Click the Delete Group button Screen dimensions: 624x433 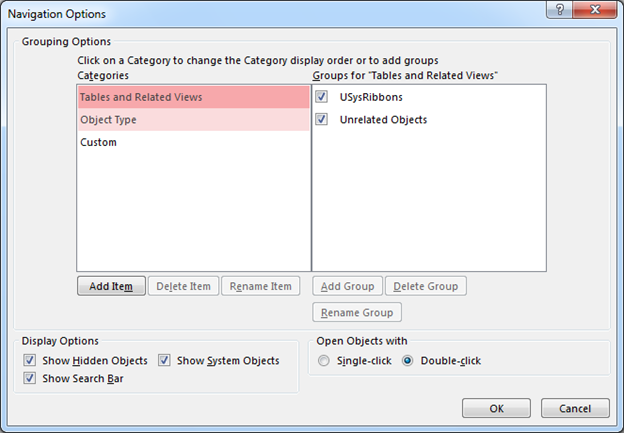[x=426, y=286]
